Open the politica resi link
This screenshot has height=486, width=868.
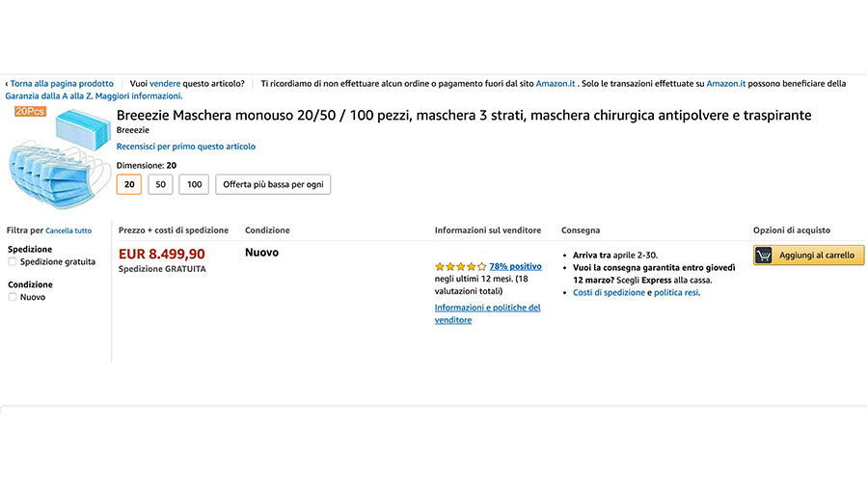tap(676, 293)
